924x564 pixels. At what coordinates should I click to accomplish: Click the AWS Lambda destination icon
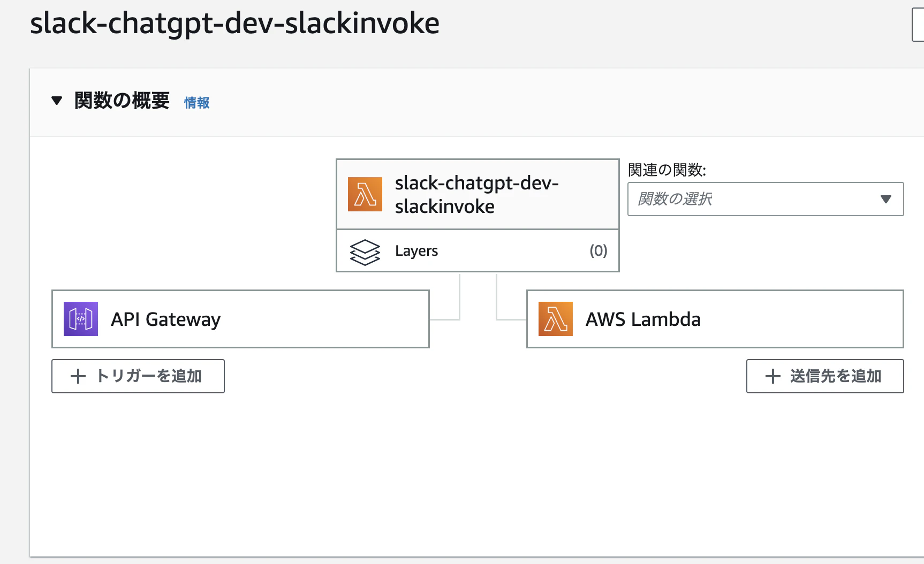pos(556,319)
